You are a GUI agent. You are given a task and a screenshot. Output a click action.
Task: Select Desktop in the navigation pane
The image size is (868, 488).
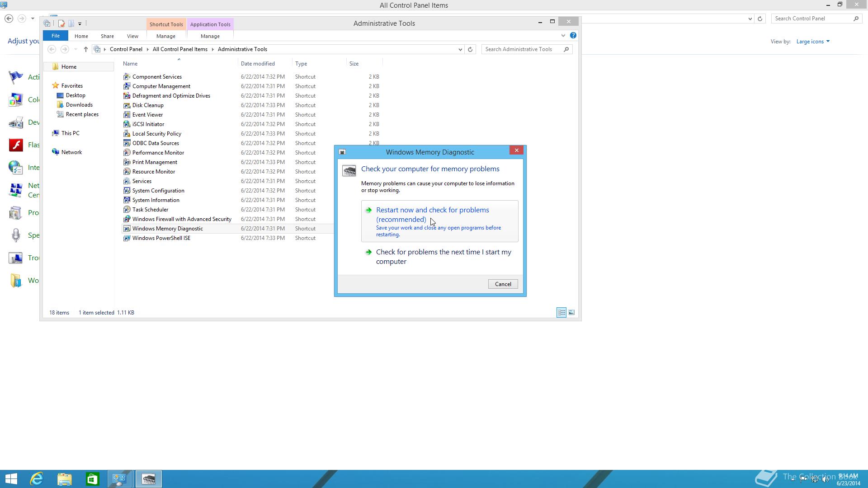coord(75,95)
